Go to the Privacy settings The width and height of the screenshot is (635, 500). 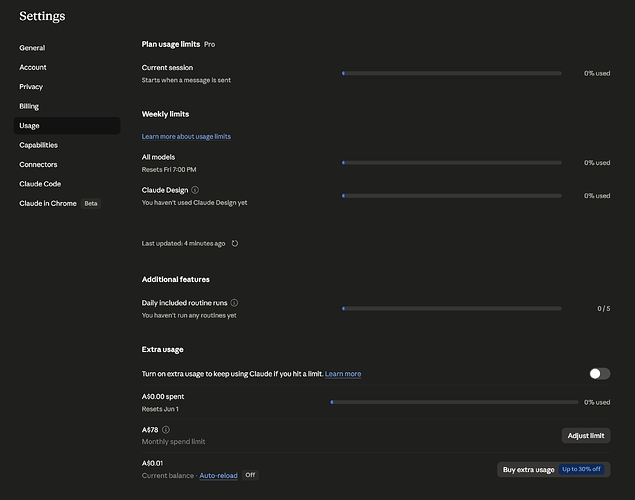(x=31, y=87)
